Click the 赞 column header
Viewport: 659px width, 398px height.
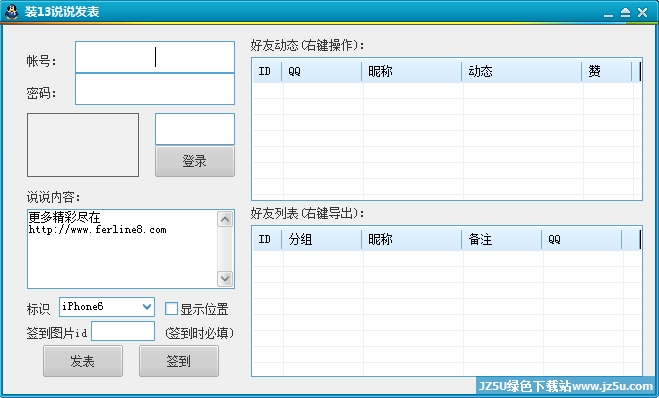[607, 71]
